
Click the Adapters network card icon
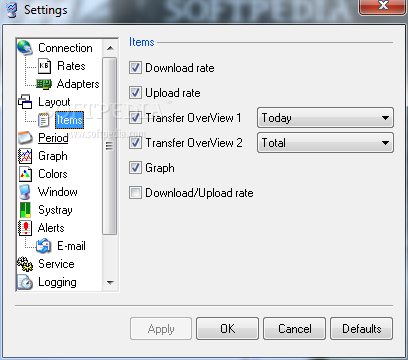click(44, 84)
